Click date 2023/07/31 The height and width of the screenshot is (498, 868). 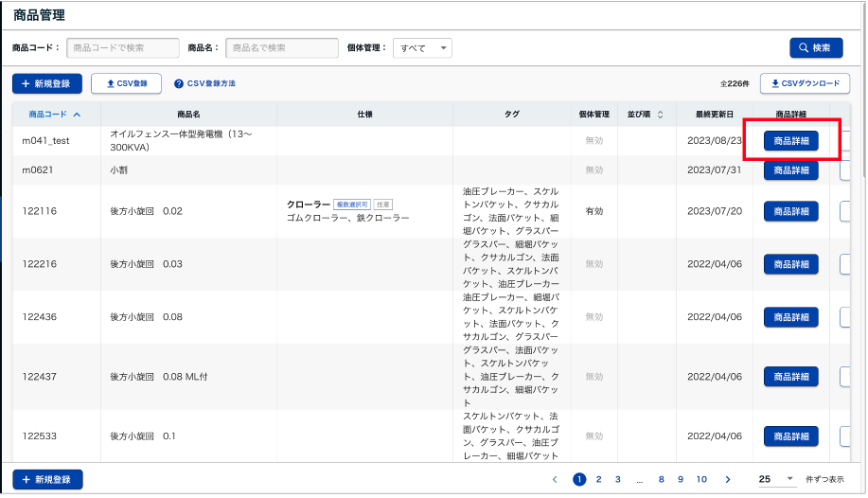pos(714,170)
